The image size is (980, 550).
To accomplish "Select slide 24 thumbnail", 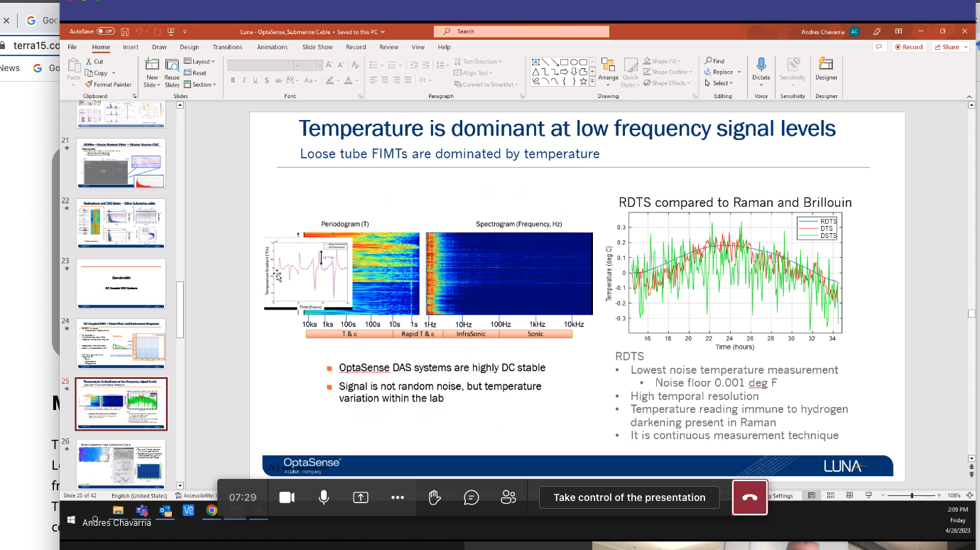I will (121, 343).
